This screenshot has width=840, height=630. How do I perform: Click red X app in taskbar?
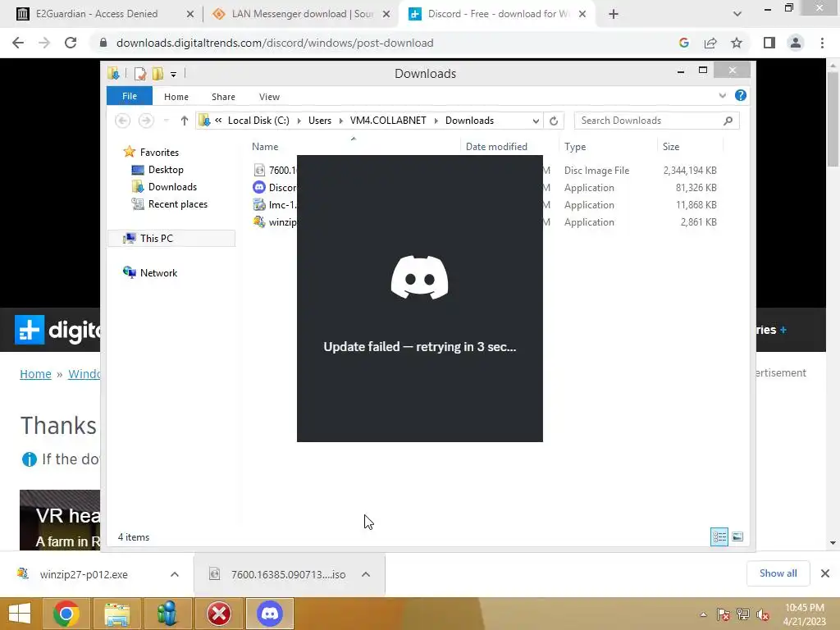(x=219, y=614)
